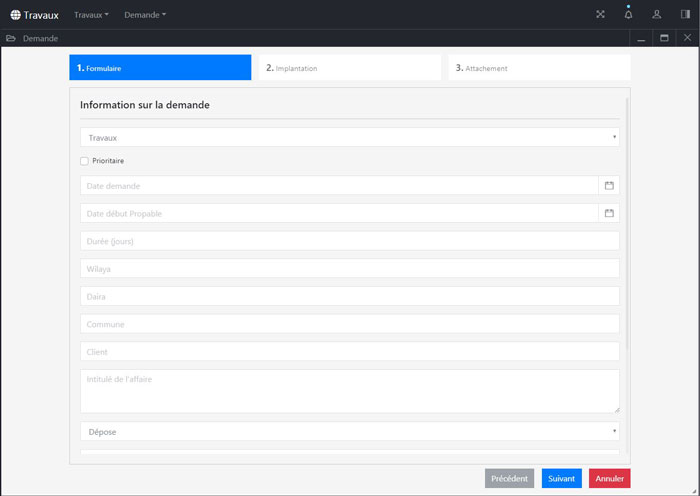The width and height of the screenshot is (700, 496).
Task: Open notifications via the bell icon
Action: pyautogui.click(x=628, y=15)
